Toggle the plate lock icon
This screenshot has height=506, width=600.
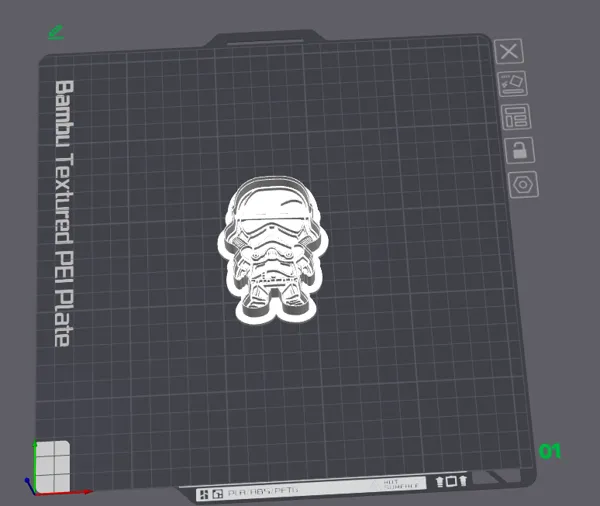520,150
